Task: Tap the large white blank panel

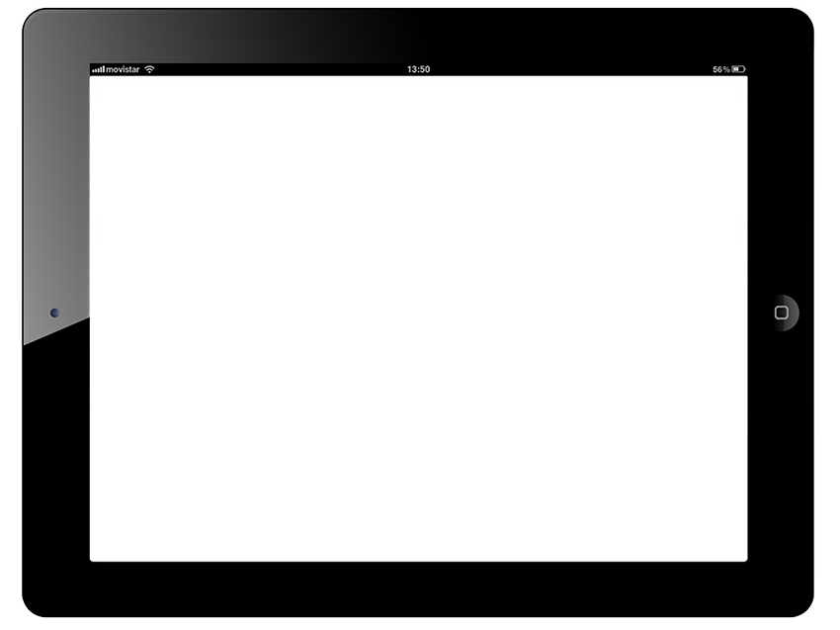Action: coord(545,321)
